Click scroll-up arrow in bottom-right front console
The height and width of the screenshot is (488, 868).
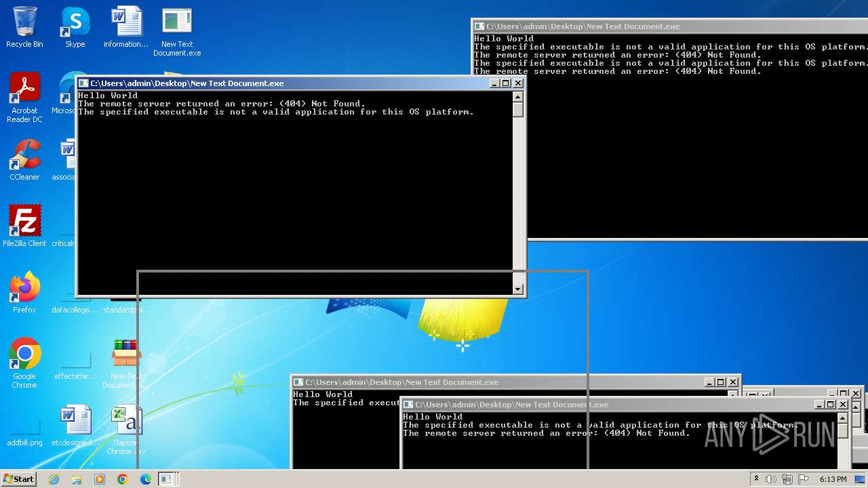(x=842, y=418)
